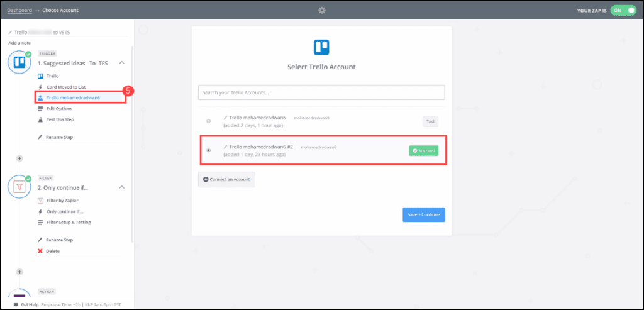Click the loading gear icon in top bar
Image resolution: width=644 pixels, height=310 pixels.
pyautogui.click(x=322, y=10)
